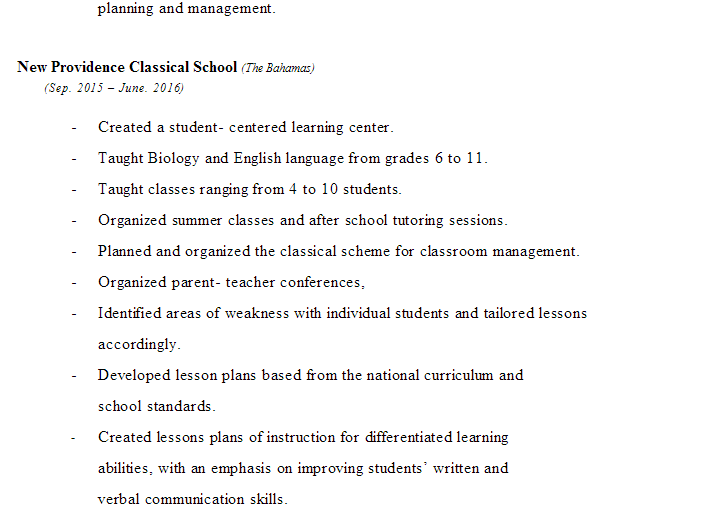Click the dash bullet before Organized summer classes
Screen dimensions: 727x512
[x=73, y=220]
